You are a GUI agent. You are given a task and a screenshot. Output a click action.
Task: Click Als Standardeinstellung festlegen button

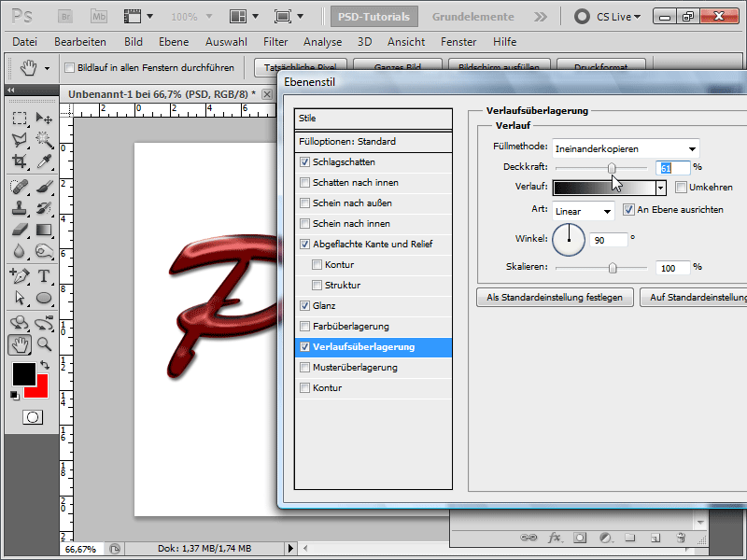click(555, 297)
